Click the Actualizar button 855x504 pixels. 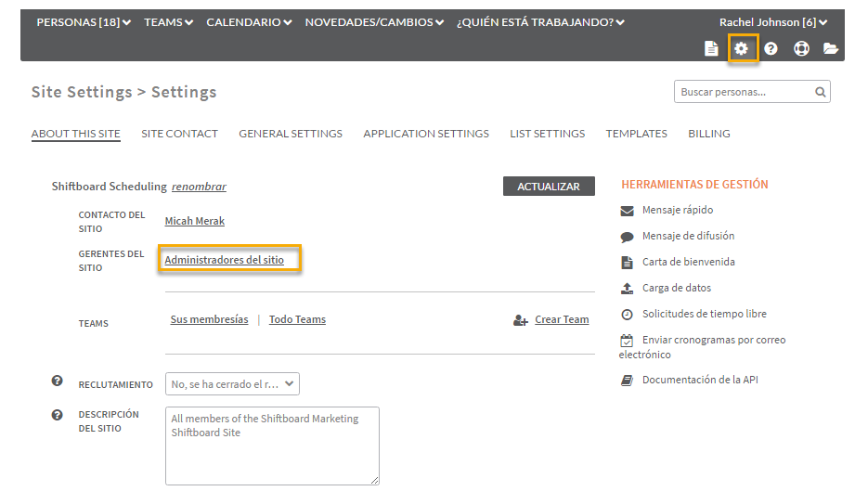pyautogui.click(x=549, y=186)
